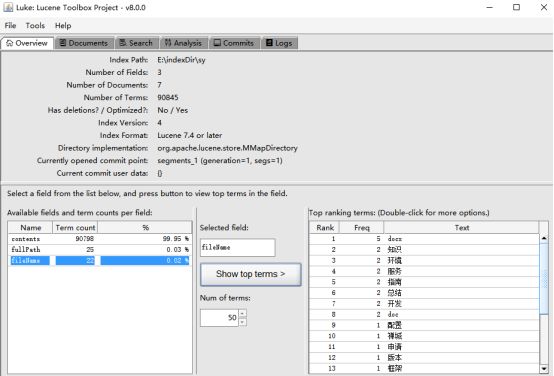Click the Index Path value E:\indexDir\sy
Screen dimensions: 554x376
[181, 60]
